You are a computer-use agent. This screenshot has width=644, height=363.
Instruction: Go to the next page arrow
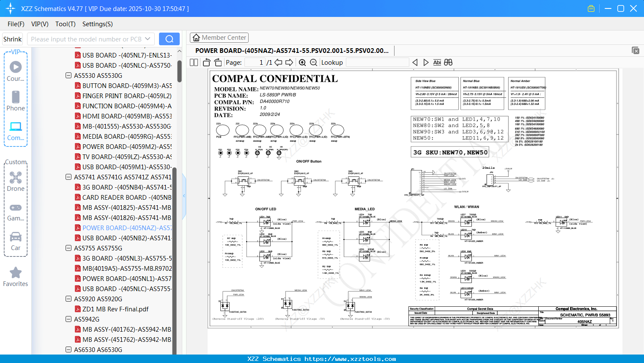[289, 62]
